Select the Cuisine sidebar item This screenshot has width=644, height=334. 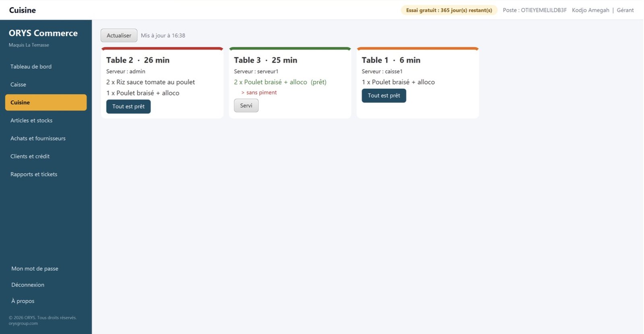point(46,102)
